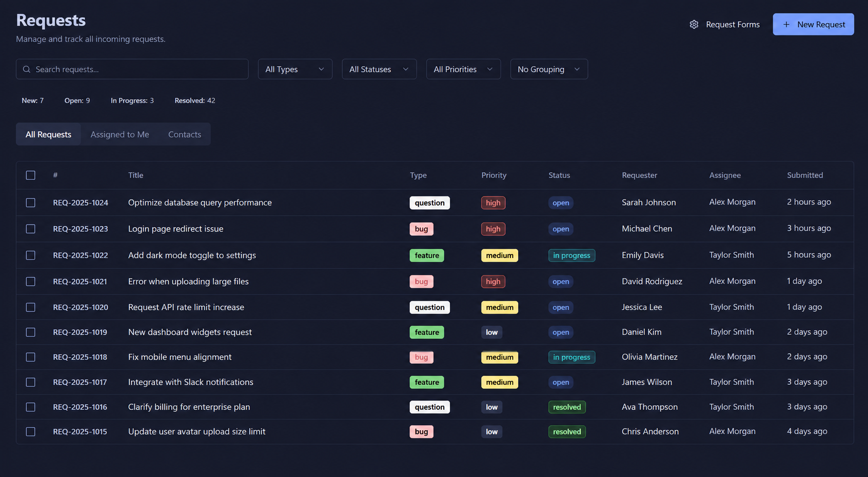Click 'New dashboard widgets request' title
Screen dimensions: 868x477
pos(190,332)
